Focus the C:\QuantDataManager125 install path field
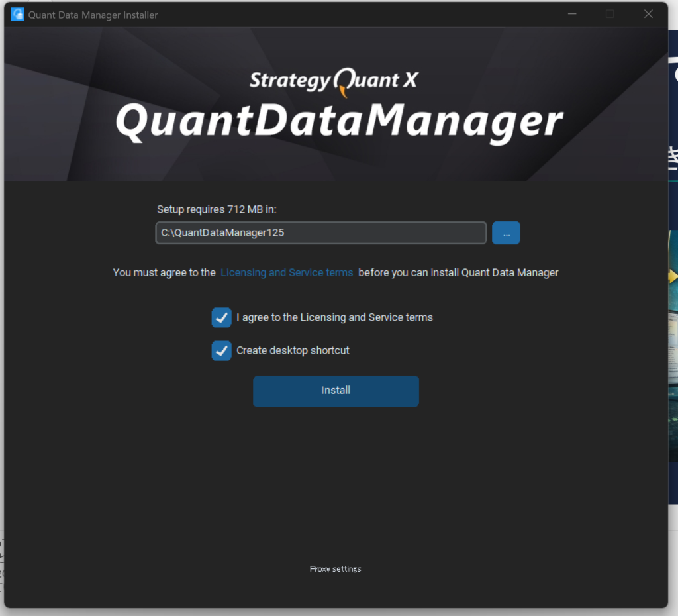The image size is (678, 616). pyautogui.click(x=320, y=233)
